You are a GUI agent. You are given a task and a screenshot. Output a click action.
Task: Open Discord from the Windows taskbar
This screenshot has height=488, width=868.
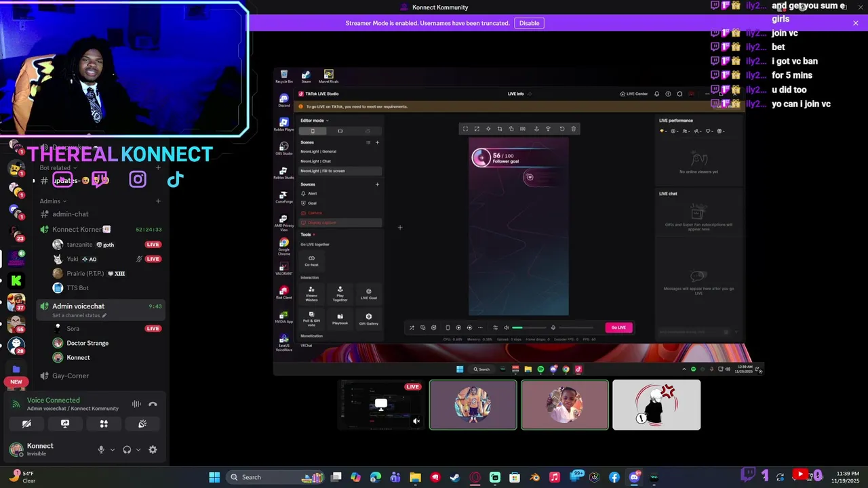click(x=634, y=477)
